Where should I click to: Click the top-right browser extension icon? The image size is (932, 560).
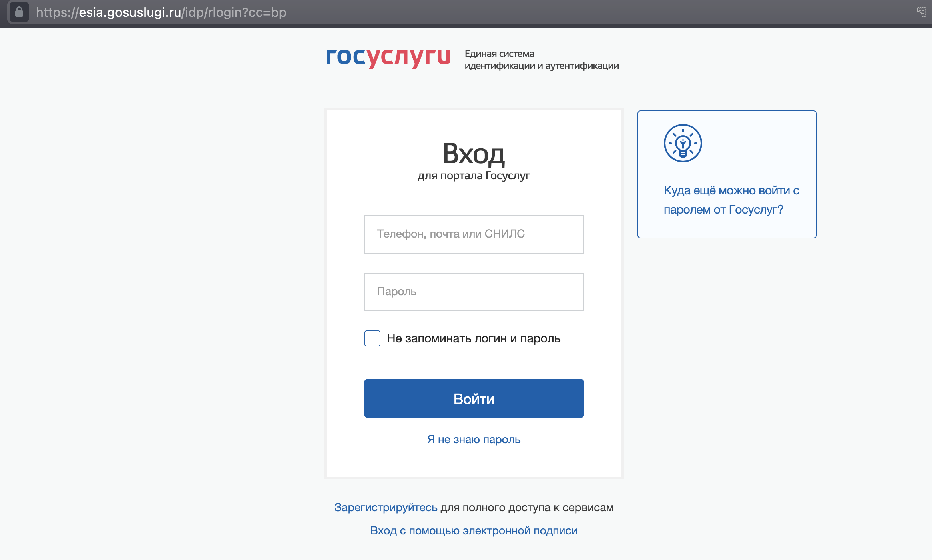click(x=921, y=12)
